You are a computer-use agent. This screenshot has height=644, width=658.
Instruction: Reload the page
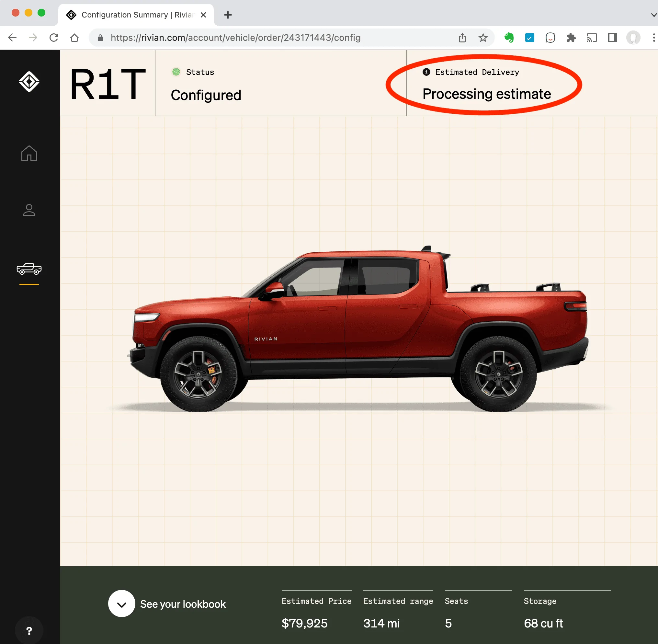[x=54, y=38]
